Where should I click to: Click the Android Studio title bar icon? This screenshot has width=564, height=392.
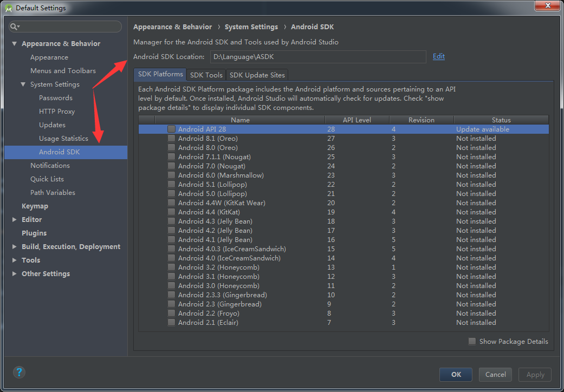pyautogui.click(x=8, y=8)
